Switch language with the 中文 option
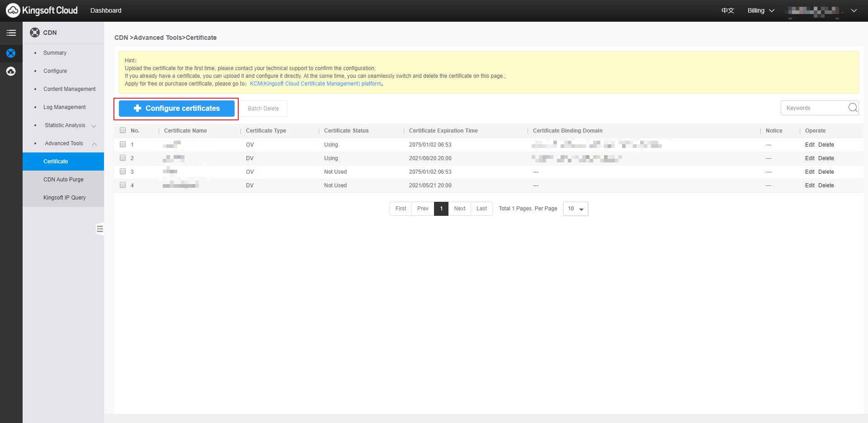This screenshot has width=868, height=423. 727,10
